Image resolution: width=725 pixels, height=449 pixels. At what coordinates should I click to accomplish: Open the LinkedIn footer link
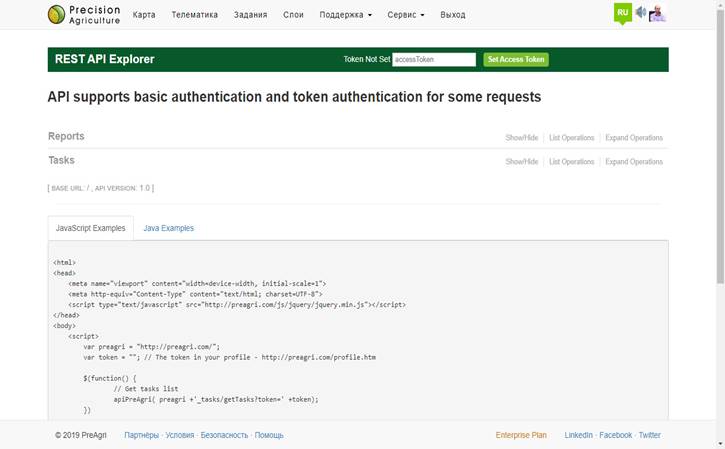[x=578, y=435]
